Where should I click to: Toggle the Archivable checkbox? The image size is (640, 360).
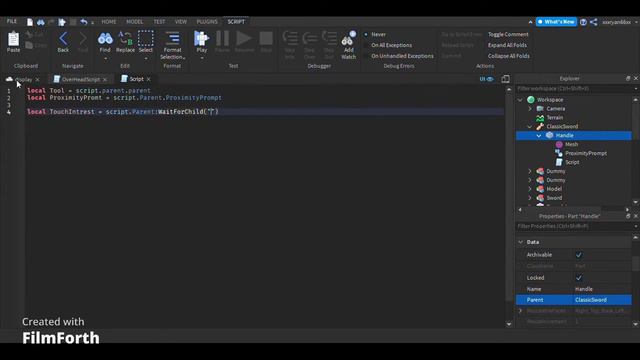(x=578, y=255)
